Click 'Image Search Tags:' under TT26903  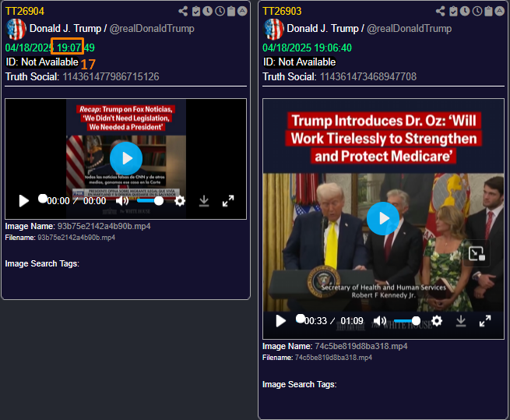[x=299, y=384]
